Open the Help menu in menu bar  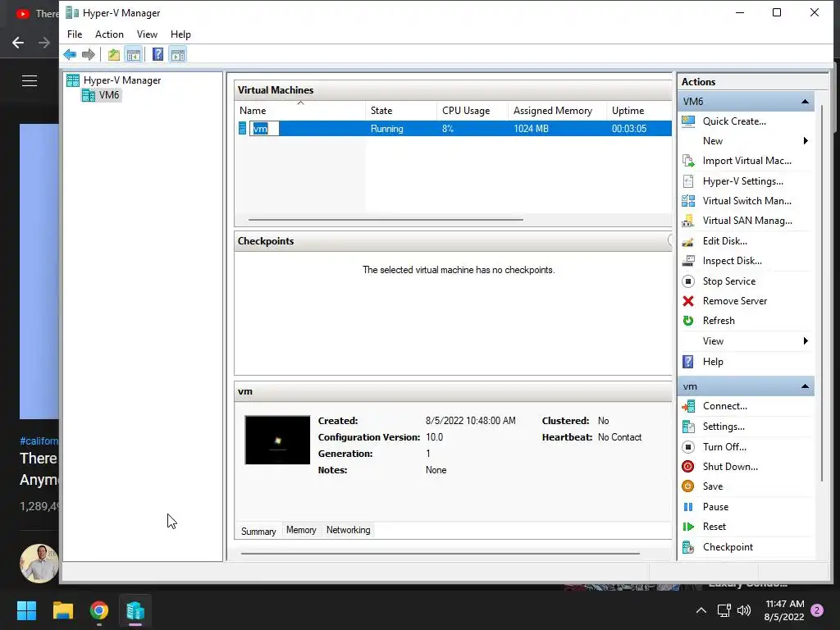[180, 34]
